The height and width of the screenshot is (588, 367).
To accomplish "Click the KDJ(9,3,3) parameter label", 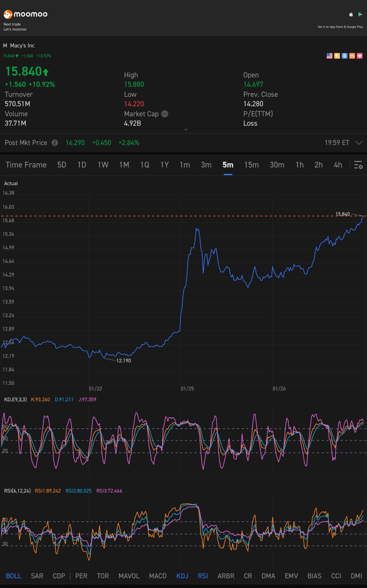I will [x=15, y=399].
